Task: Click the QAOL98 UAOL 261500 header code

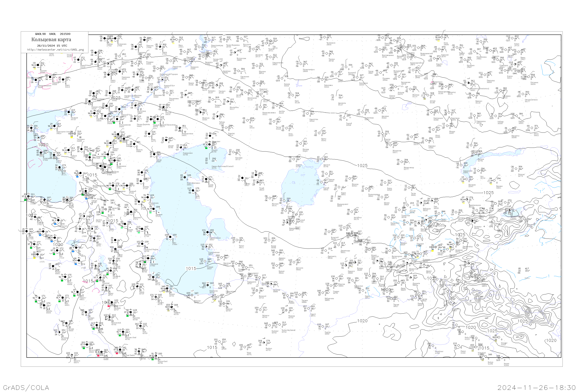Action: tap(53, 34)
